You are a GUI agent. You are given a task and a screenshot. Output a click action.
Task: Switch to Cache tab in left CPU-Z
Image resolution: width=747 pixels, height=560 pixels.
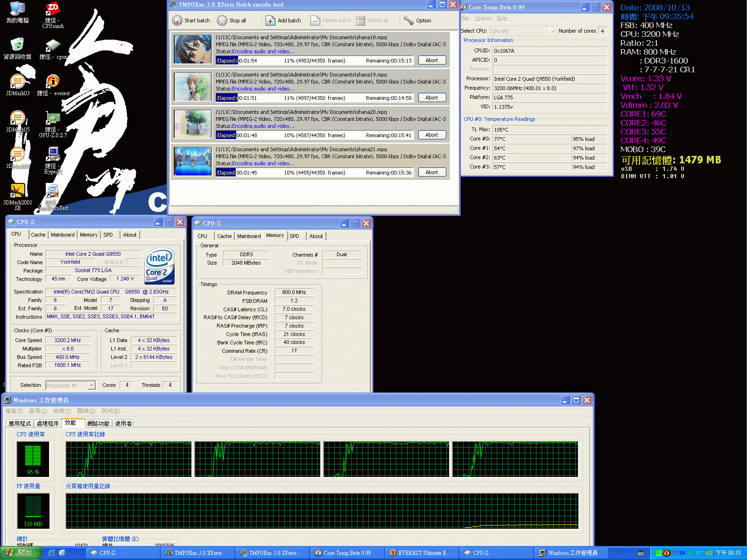(38, 235)
